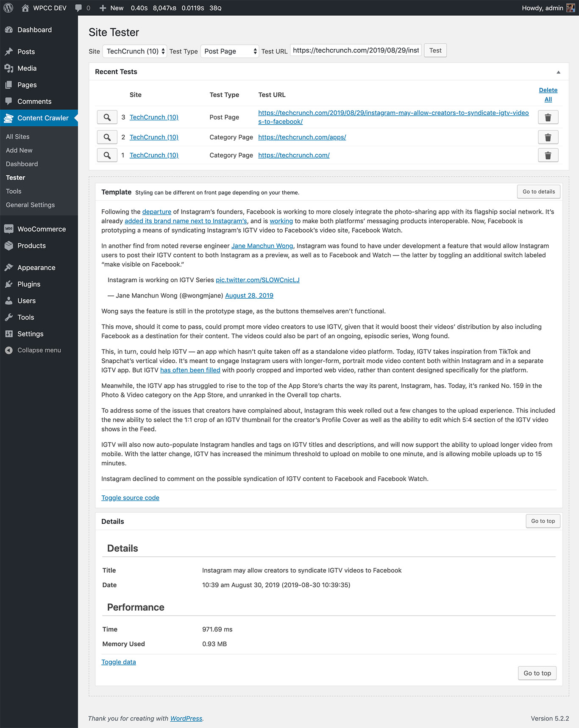Open the Test Type dropdown showing Post Page
Viewport: 579px width, 728px height.
tap(230, 51)
